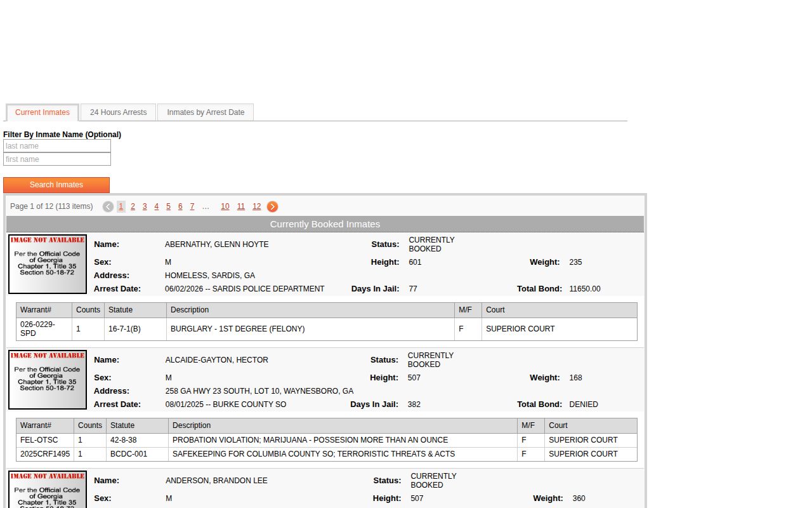
Task: Click Brandon Anderson's unavailable photo thumbnail
Action: click(x=48, y=489)
